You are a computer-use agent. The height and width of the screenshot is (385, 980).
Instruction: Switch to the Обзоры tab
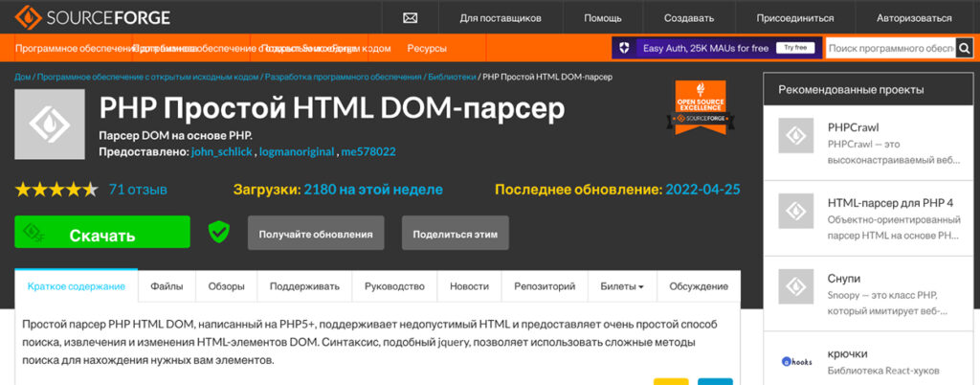[226, 287]
